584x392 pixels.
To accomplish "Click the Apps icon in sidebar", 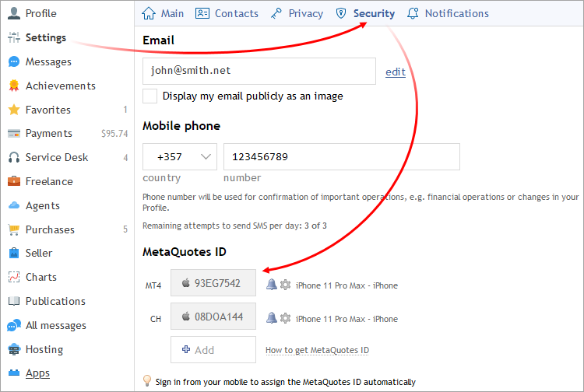I will click(14, 373).
